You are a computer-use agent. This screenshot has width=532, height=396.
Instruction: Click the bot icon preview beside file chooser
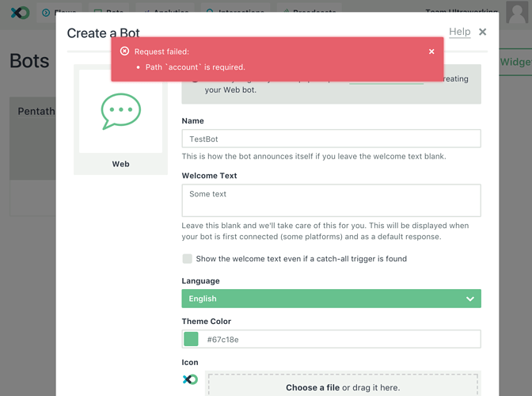click(x=190, y=379)
